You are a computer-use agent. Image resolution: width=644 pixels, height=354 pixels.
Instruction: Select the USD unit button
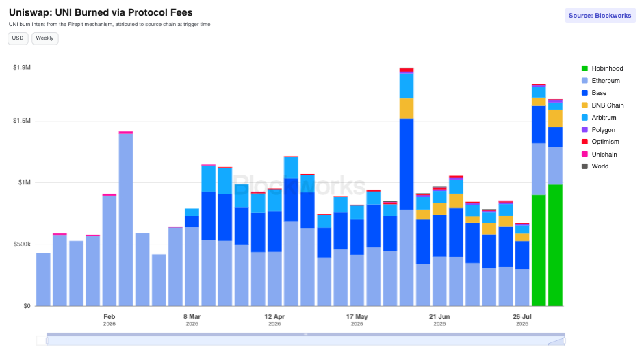pos(18,38)
